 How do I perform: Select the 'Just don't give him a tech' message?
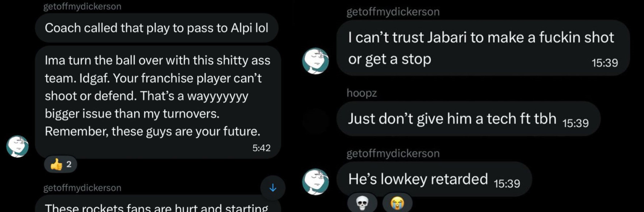pos(468,119)
